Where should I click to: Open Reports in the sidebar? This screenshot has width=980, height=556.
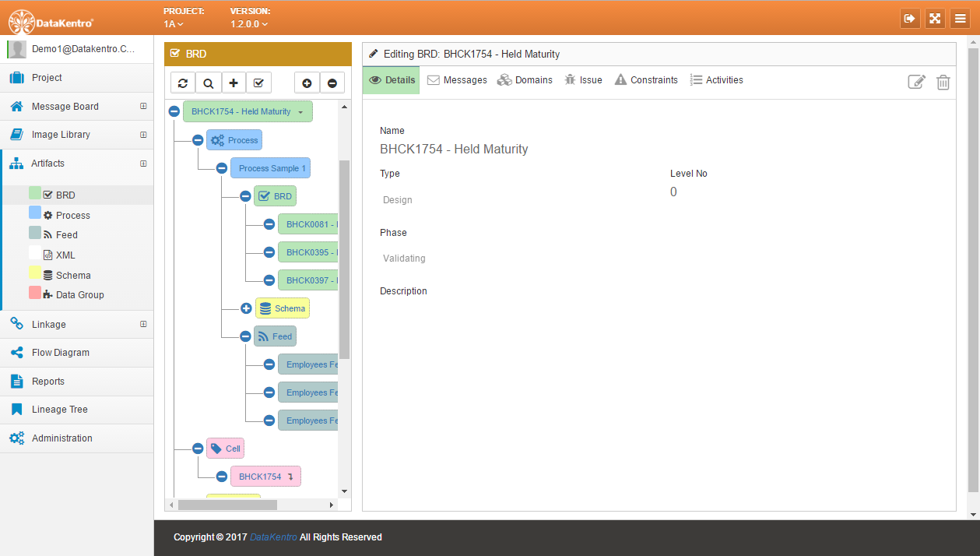[x=77, y=382]
